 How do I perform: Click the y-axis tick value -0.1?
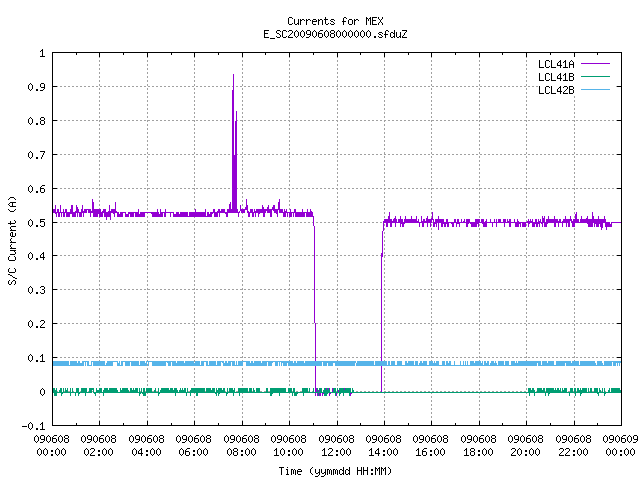click(33, 426)
